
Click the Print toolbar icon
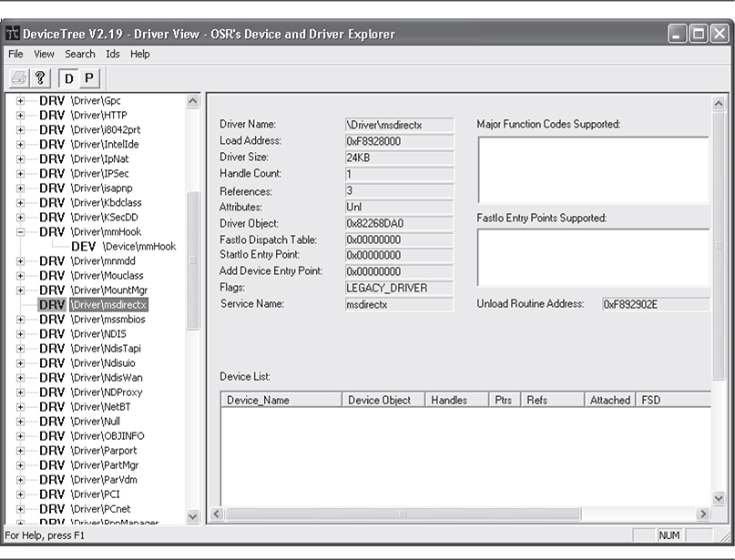coord(20,78)
